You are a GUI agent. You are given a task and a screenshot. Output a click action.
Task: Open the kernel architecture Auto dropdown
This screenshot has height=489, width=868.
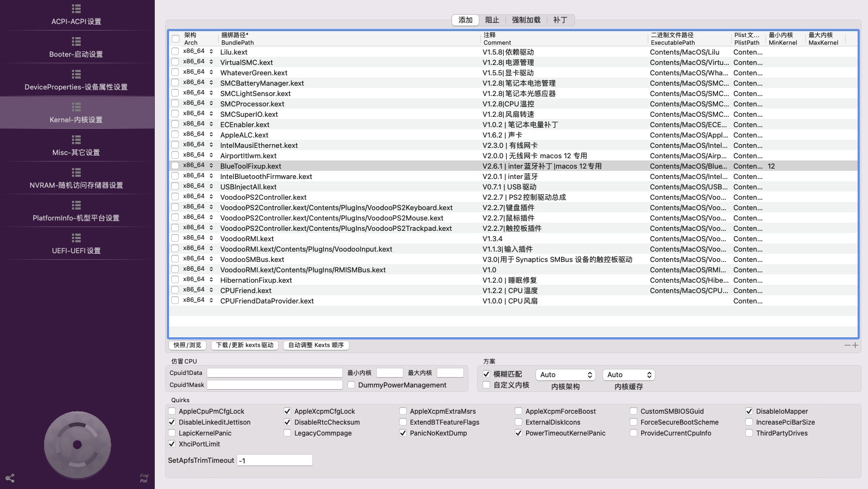click(565, 375)
